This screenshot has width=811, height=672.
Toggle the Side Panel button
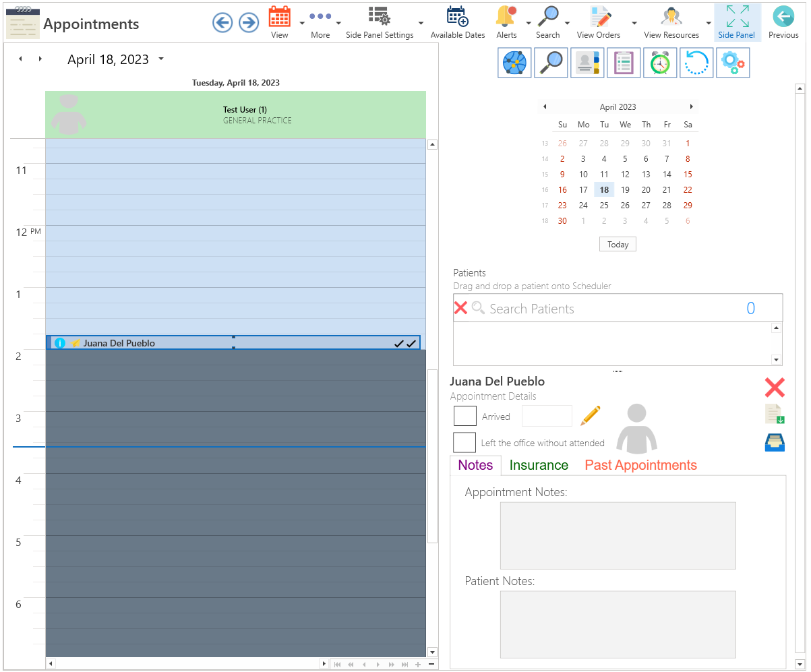click(x=737, y=22)
